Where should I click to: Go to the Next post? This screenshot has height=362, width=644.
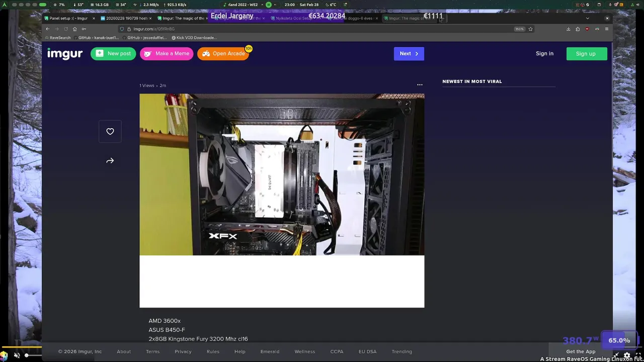click(x=409, y=54)
